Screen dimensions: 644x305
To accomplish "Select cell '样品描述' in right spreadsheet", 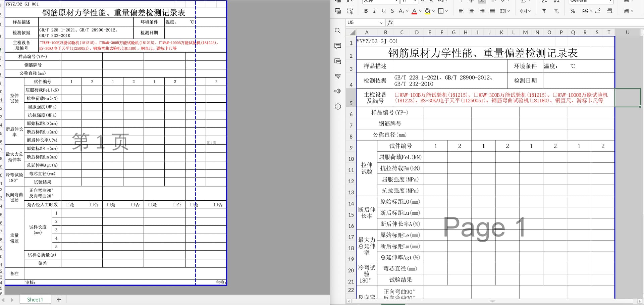I will [x=375, y=66].
